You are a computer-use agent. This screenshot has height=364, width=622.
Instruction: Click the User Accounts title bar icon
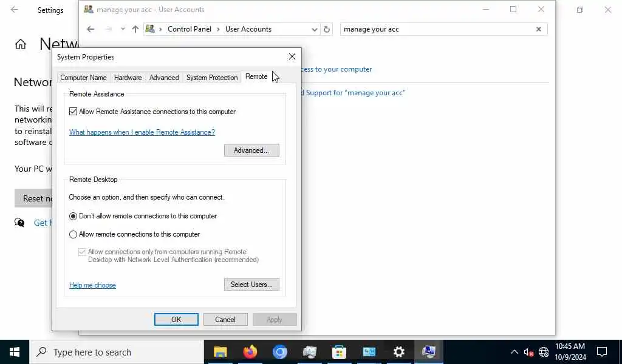(x=89, y=9)
